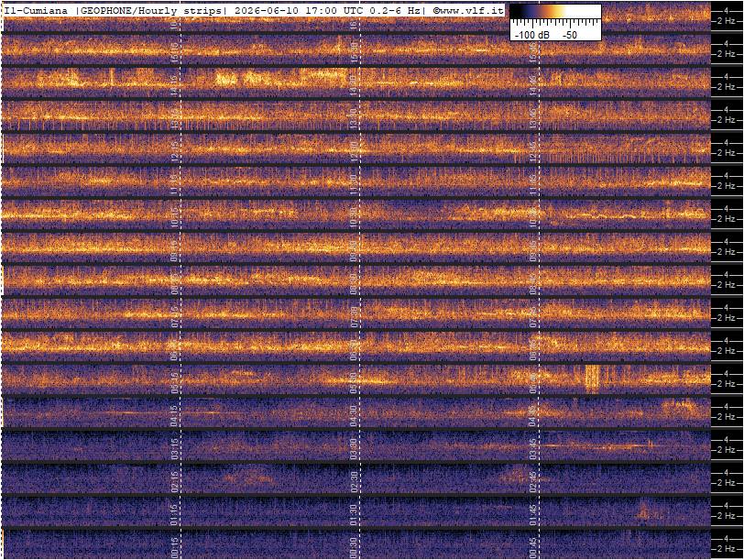The image size is (744, 560).
Task: Select the 12:30 time marker
Action: point(354,152)
